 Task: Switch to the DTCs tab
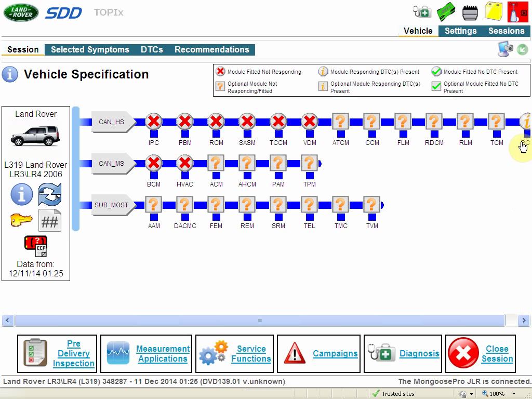coord(152,50)
